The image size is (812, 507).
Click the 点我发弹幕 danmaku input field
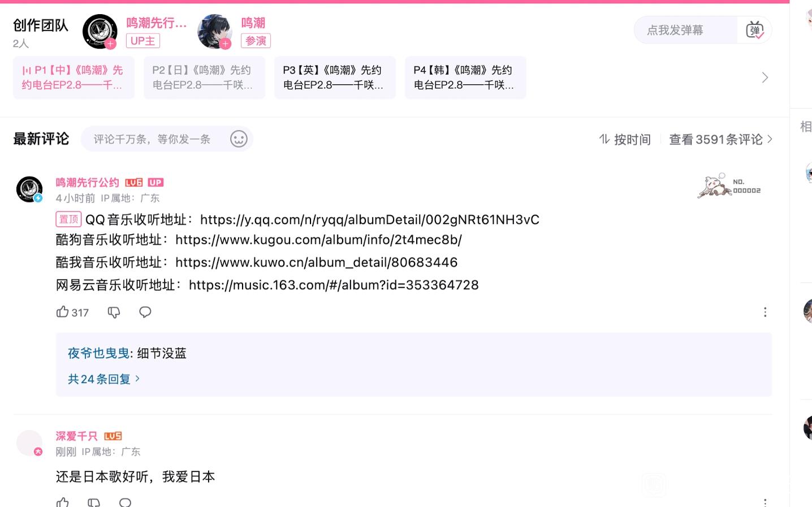point(685,30)
